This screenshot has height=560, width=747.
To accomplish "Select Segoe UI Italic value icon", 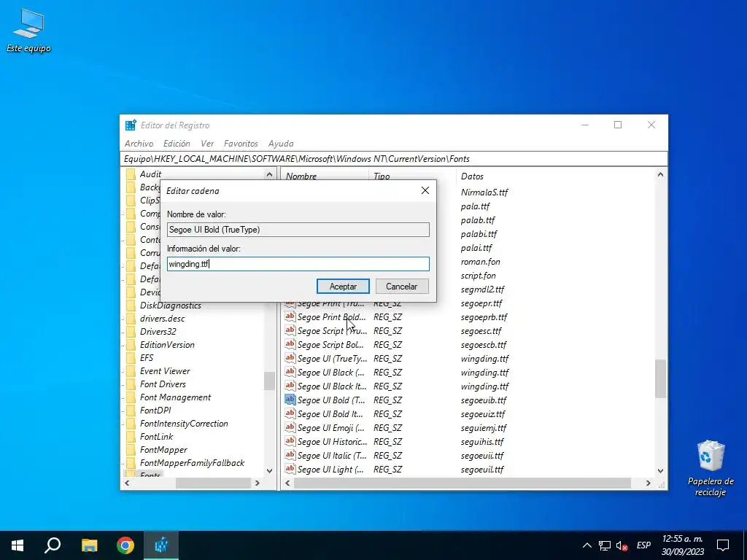I will pyautogui.click(x=290, y=455).
